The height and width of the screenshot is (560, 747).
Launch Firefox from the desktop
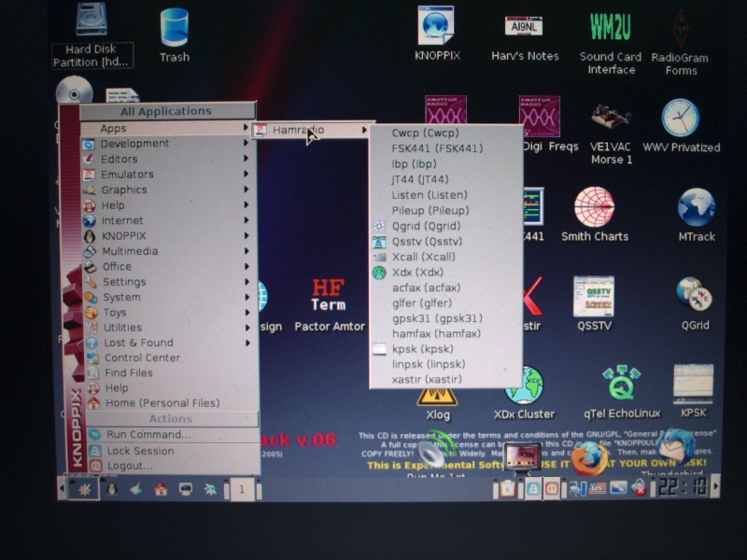[589, 458]
